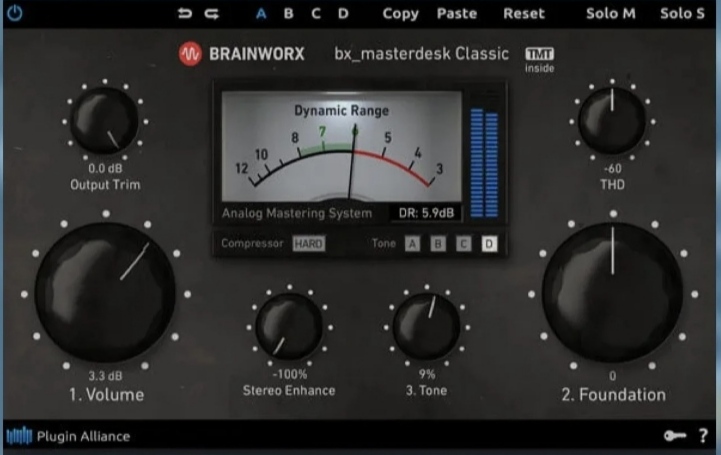Click the 0.0 dB Output Trim value
The width and height of the screenshot is (721, 455).
click(105, 168)
